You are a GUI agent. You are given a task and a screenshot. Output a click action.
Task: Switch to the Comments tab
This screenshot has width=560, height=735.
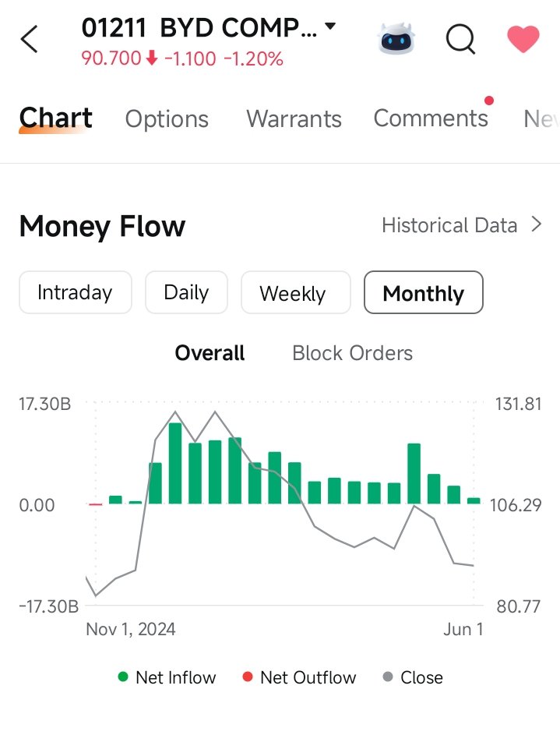pyautogui.click(x=431, y=118)
